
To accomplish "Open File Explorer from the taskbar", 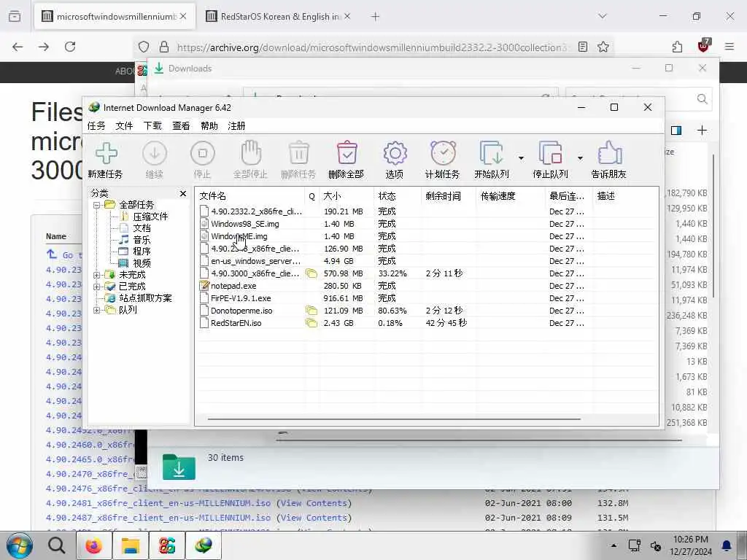I will coord(130,545).
